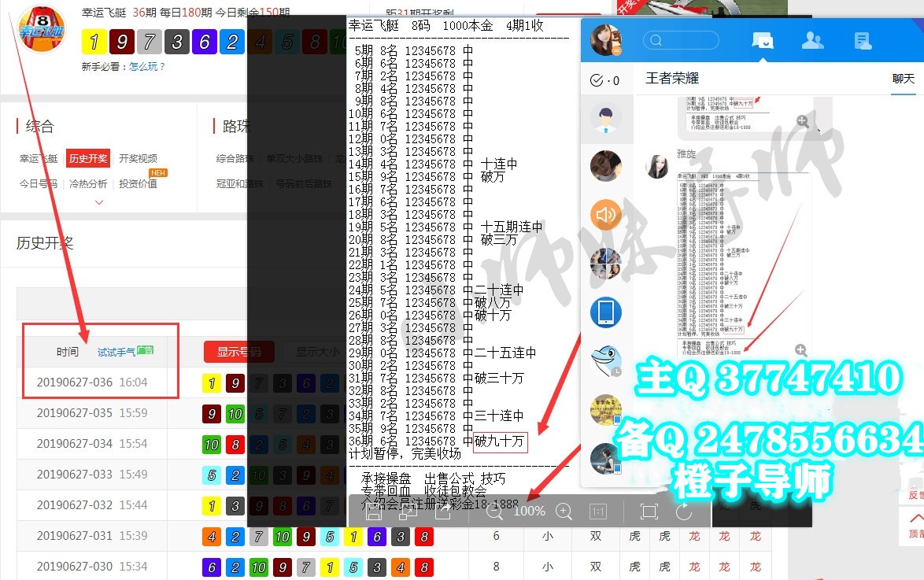Screen dimensions: 924x580
Task: Open the 冷热分析 tab
Action: click(x=88, y=183)
